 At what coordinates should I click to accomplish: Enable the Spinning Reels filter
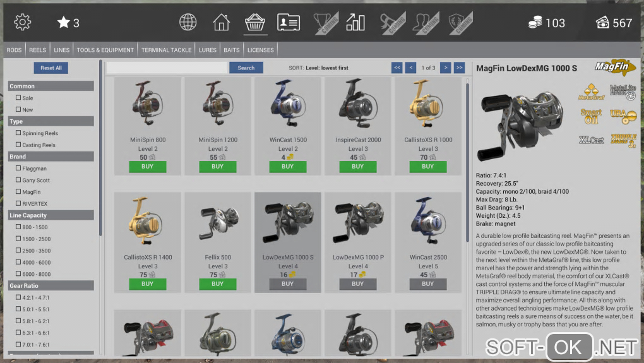pyautogui.click(x=18, y=133)
